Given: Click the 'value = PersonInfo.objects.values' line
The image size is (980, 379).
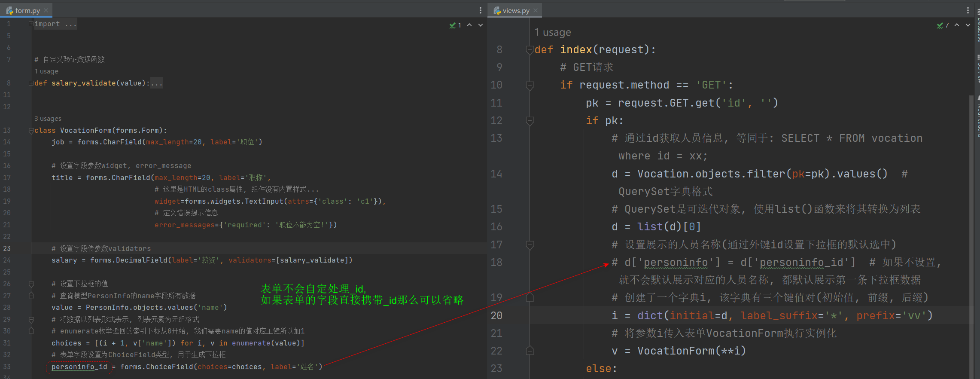Looking at the screenshot, I should (139, 308).
